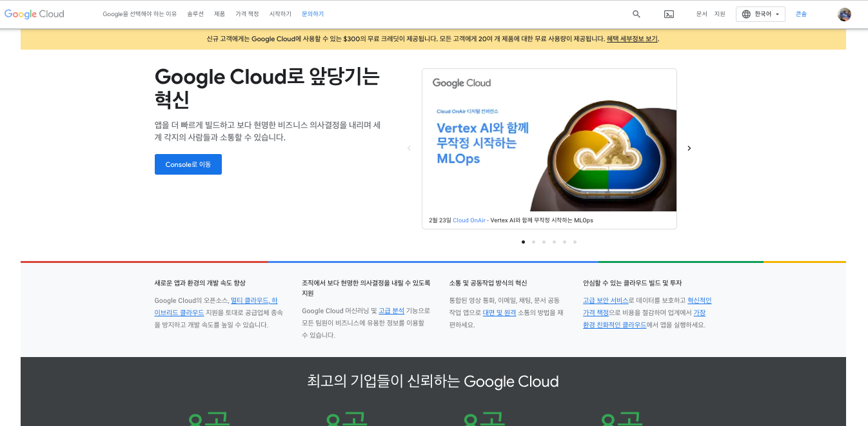Click the heading '새로운 앱과 환경의 개발 속도 향상'
The image size is (868, 426).
(x=200, y=283)
